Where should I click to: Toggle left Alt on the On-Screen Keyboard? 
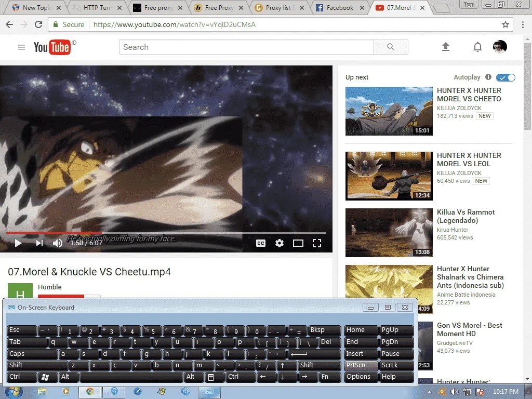tap(69, 377)
